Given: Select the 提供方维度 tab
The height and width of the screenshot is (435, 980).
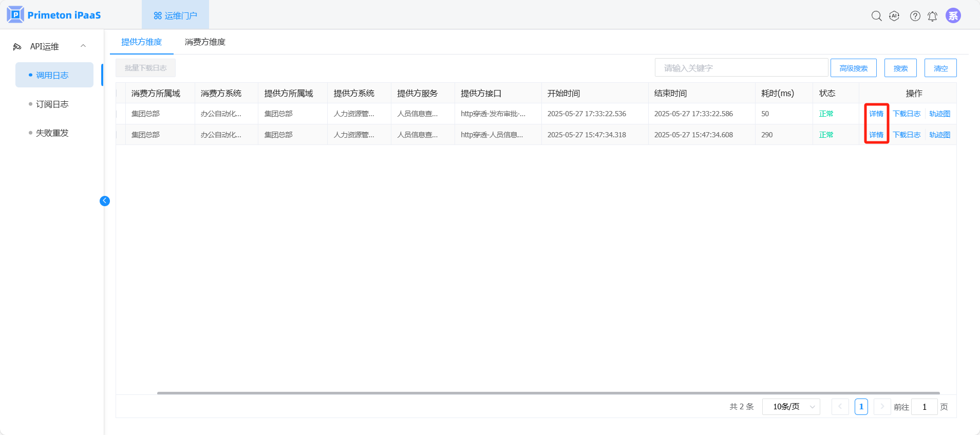Looking at the screenshot, I should (x=141, y=42).
